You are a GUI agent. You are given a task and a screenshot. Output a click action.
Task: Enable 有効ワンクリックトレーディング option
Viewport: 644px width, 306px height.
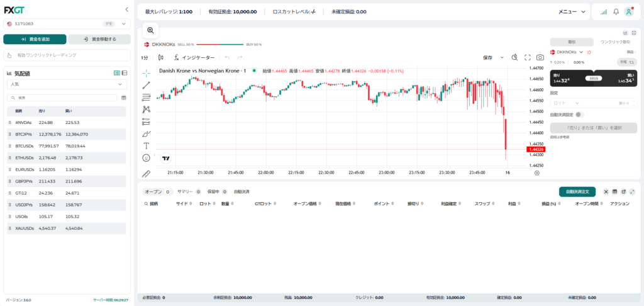(67, 55)
